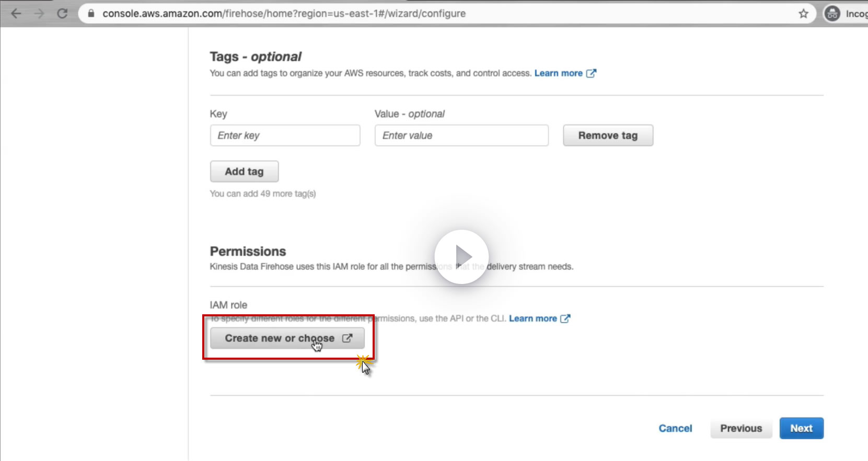This screenshot has height=461, width=868.
Task: Click the Enter key input field
Action: click(285, 135)
